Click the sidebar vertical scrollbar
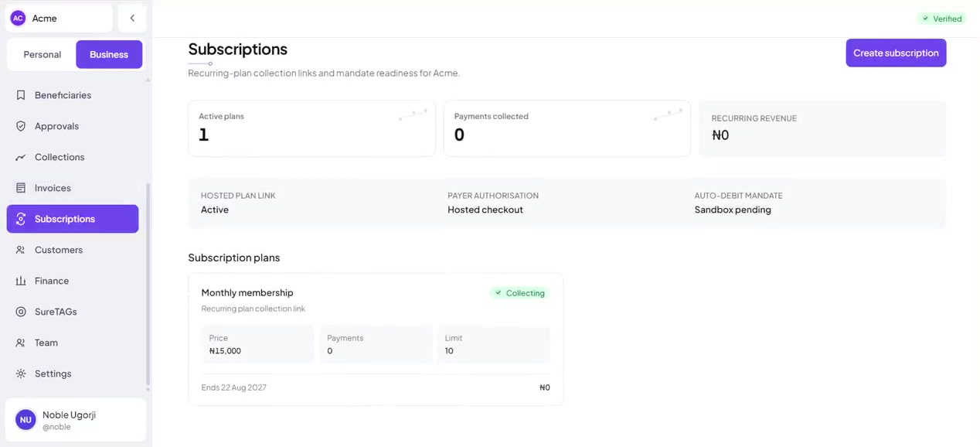This screenshot has width=980, height=447. [148, 285]
